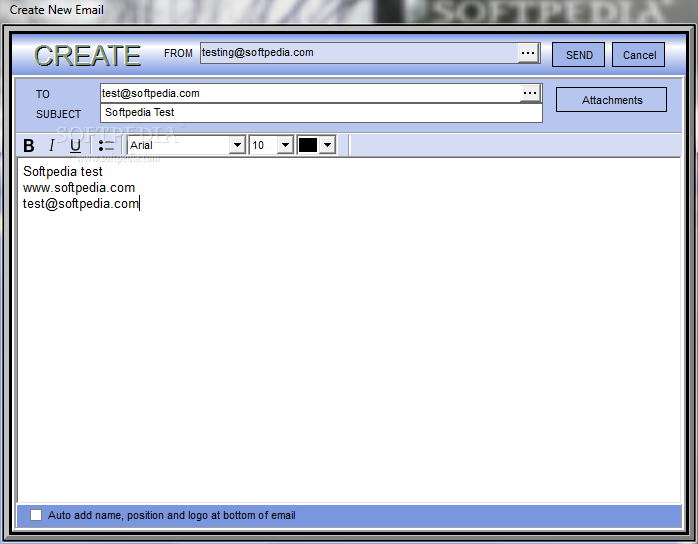Viewport: 698px width, 544px height.
Task: Browse sender addresses via FROM ellipsis button
Action: pos(528,53)
